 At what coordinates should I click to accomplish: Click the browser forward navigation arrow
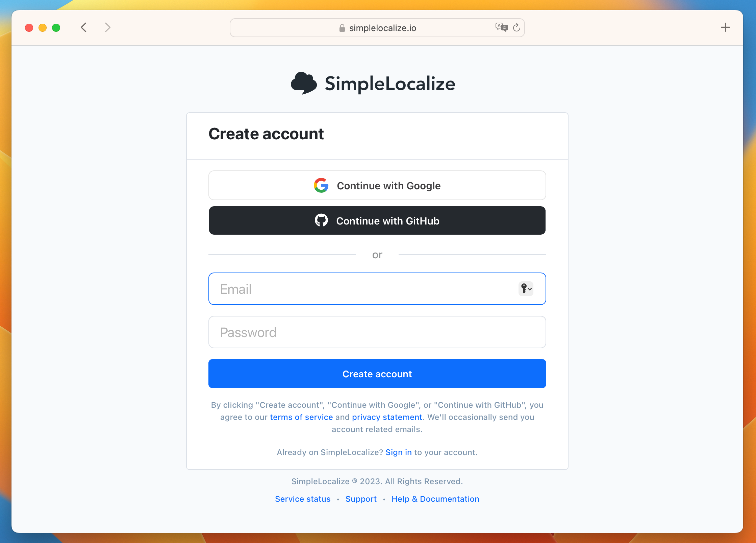(x=107, y=27)
